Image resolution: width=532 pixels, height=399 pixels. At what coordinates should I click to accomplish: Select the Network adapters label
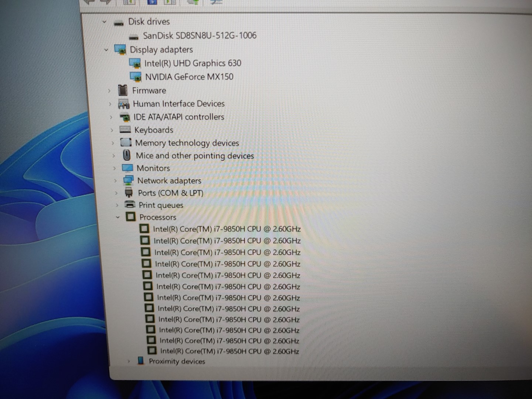coord(169,181)
